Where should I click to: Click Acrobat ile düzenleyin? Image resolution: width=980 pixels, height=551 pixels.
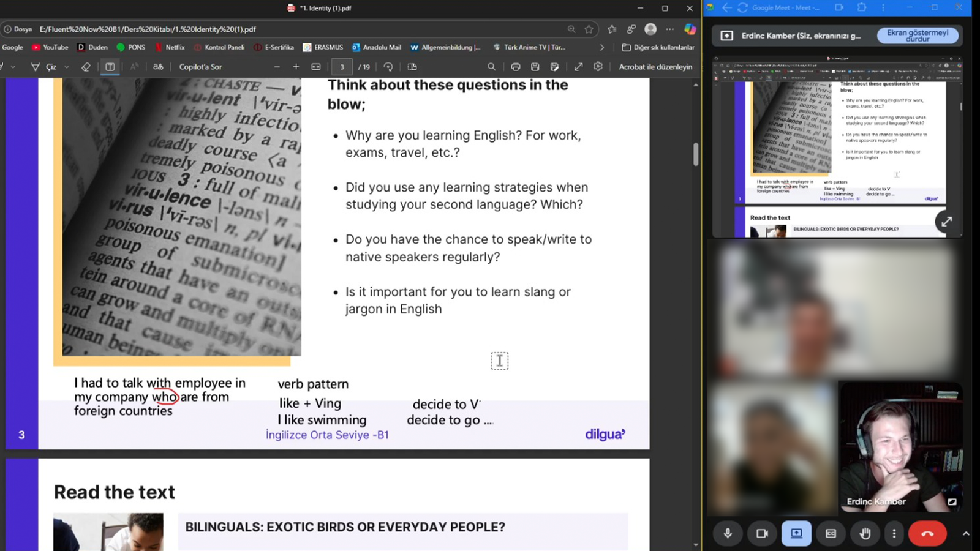(x=655, y=67)
